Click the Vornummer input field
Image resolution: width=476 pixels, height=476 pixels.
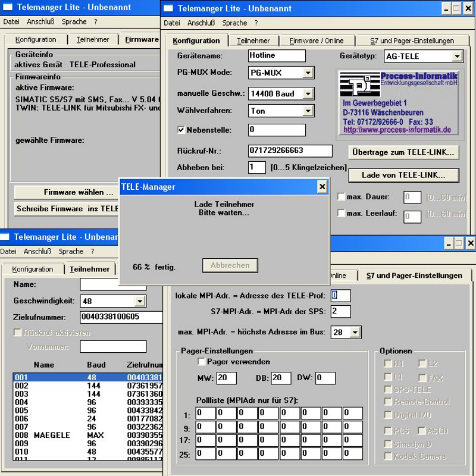click(113, 346)
